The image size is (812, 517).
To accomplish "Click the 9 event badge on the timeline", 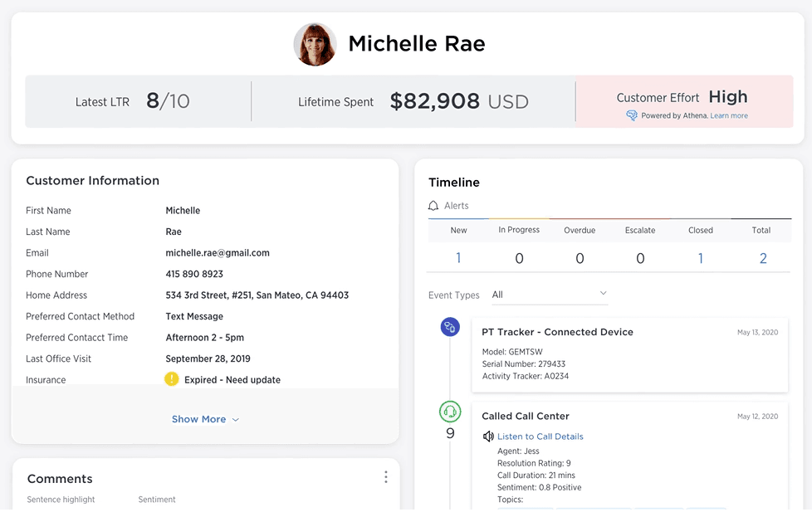I will pyautogui.click(x=450, y=432).
